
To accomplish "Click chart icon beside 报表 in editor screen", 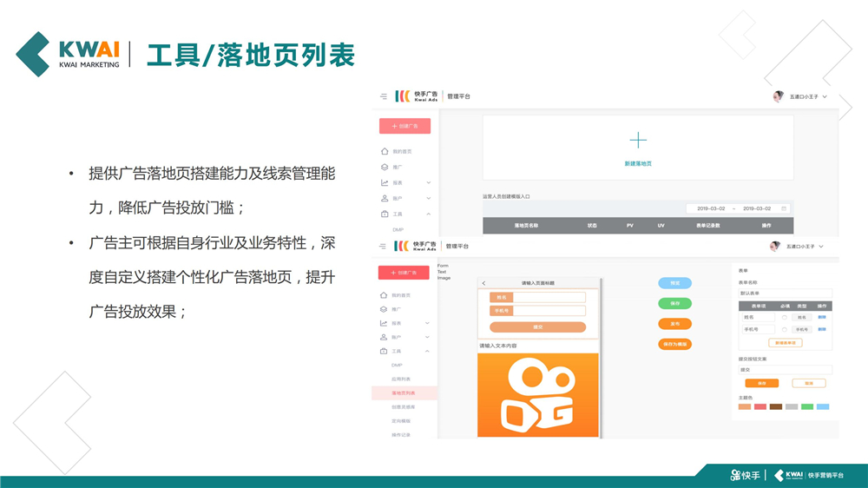I will tap(384, 323).
